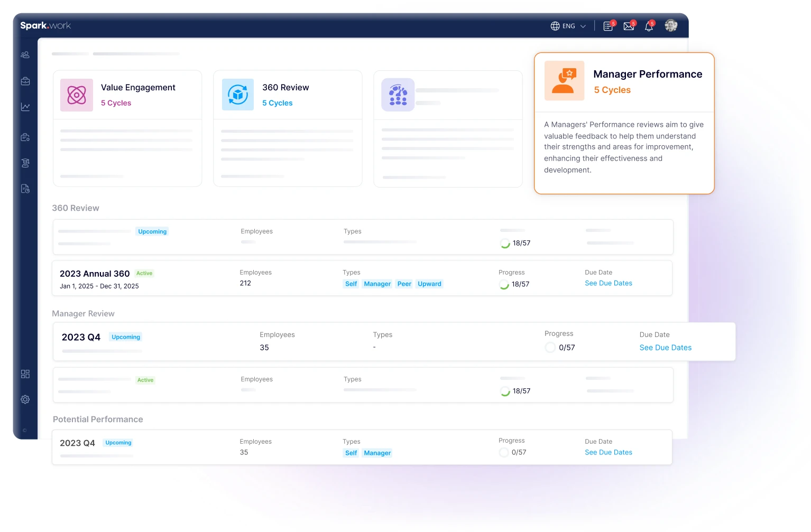Click See Due Dates for 2023 Annual 360
Image resolution: width=811 pixels, height=532 pixels.
coord(609,283)
